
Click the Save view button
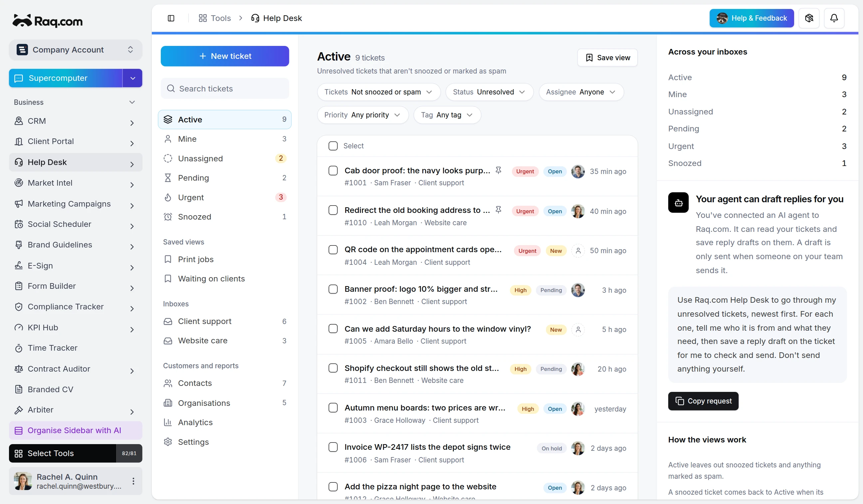coord(607,58)
